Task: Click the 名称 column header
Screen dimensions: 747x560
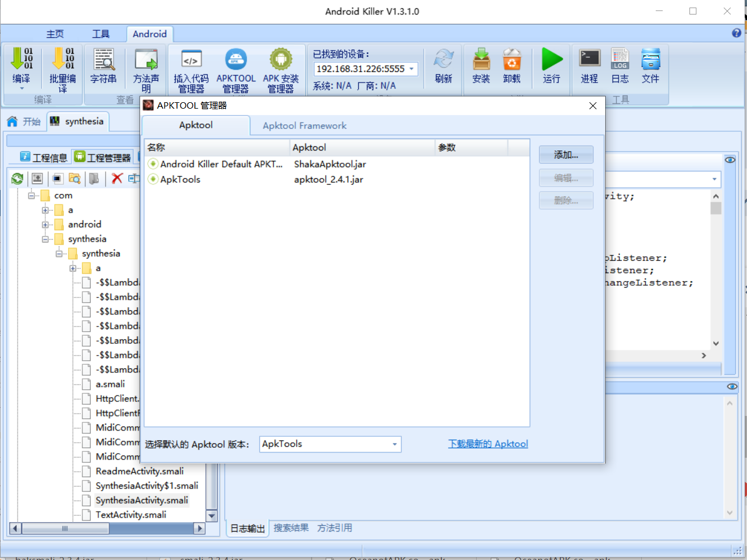Action: (217, 148)
